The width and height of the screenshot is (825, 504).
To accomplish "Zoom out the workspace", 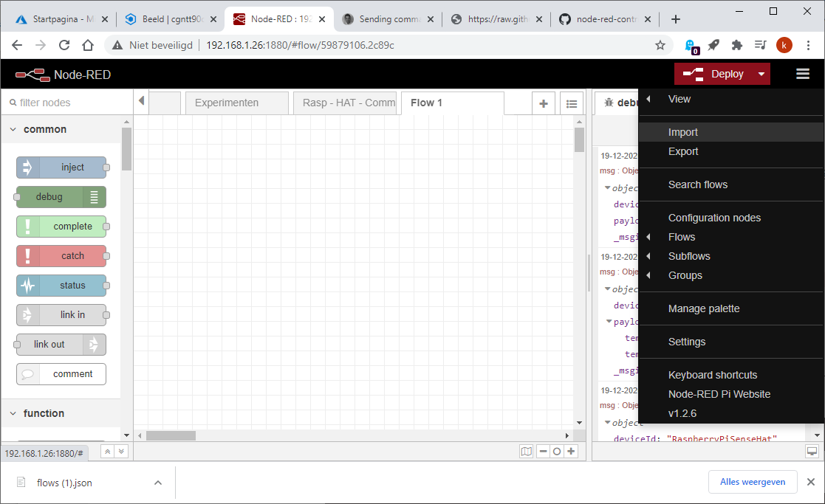I will (x=543, y=451).
